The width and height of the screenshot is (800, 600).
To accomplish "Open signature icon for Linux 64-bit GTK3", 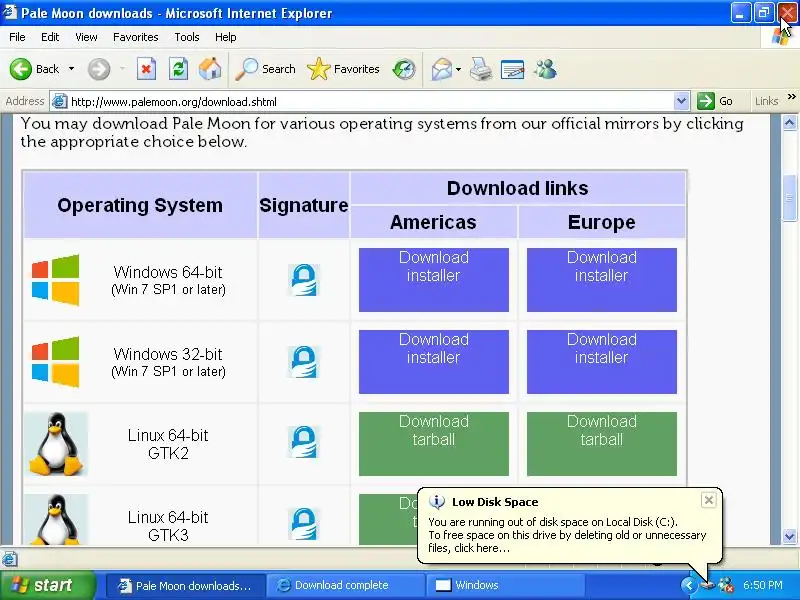I will coord(304,524).
